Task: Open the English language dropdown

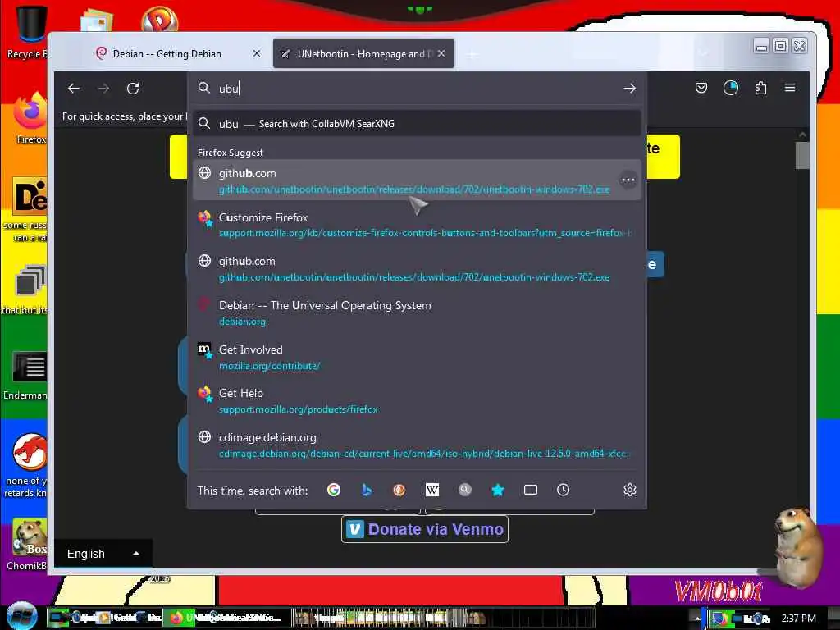Action: coord(103,554)
